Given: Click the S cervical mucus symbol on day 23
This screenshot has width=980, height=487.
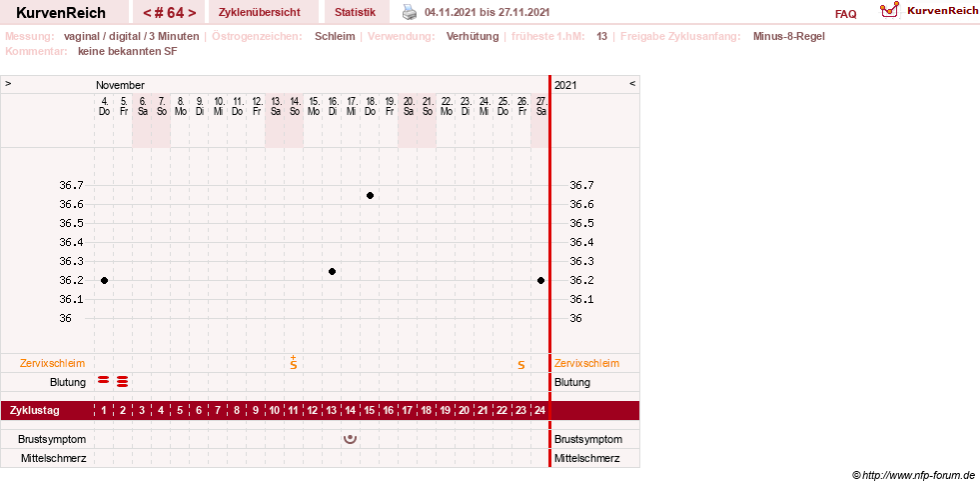Looking at the screenshot, I should 521,365.
